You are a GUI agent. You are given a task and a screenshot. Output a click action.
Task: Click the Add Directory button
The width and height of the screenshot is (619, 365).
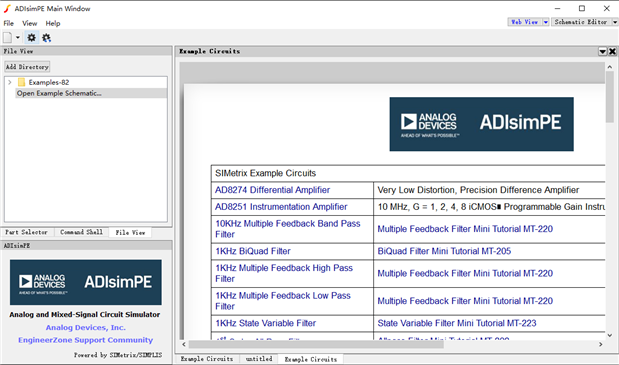[x=27, y=67]
